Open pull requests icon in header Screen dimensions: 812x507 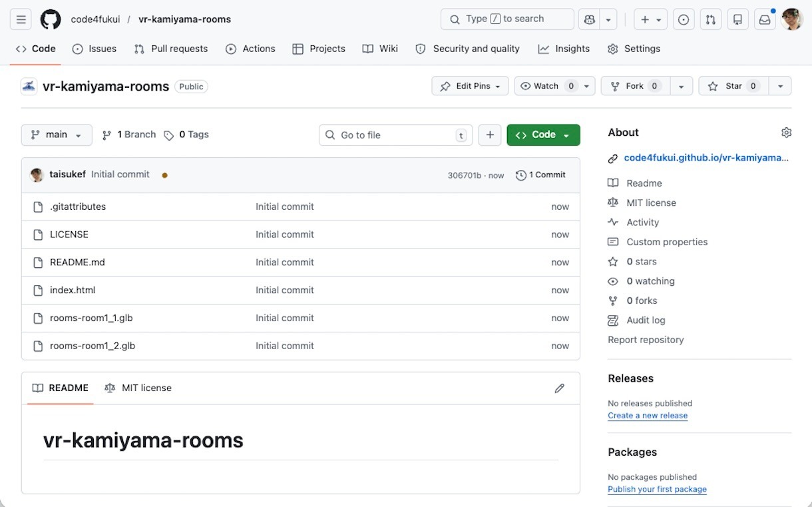click(710, 19)
